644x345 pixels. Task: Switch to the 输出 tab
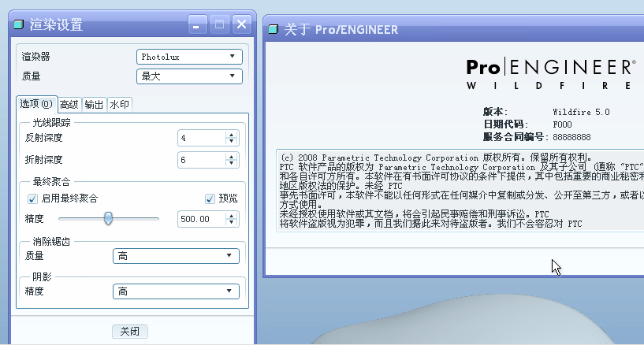tap(94, 105)
